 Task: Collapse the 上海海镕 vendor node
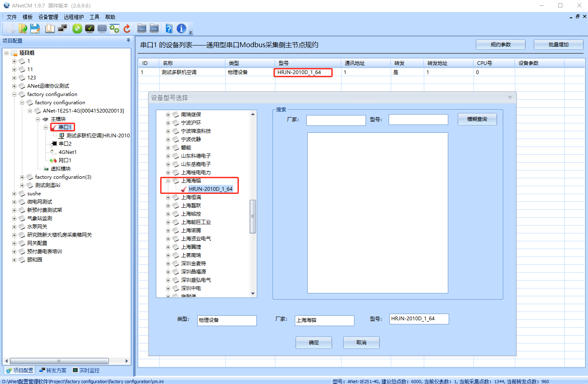(168, 181)
